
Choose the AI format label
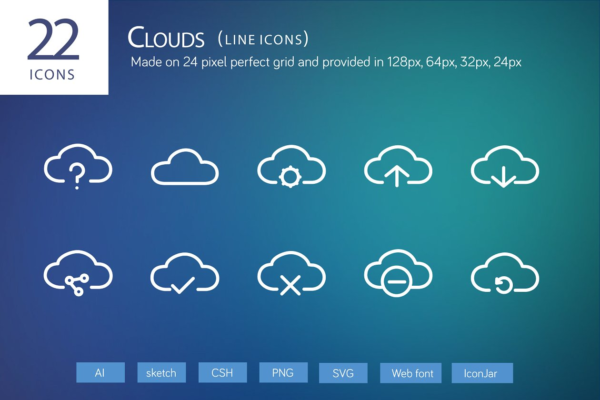click(x=100, y=372)
